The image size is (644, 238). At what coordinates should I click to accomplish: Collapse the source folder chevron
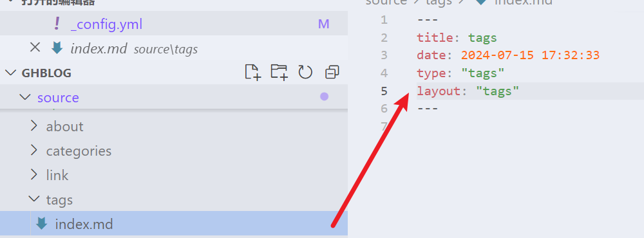(x=25, y=97)
